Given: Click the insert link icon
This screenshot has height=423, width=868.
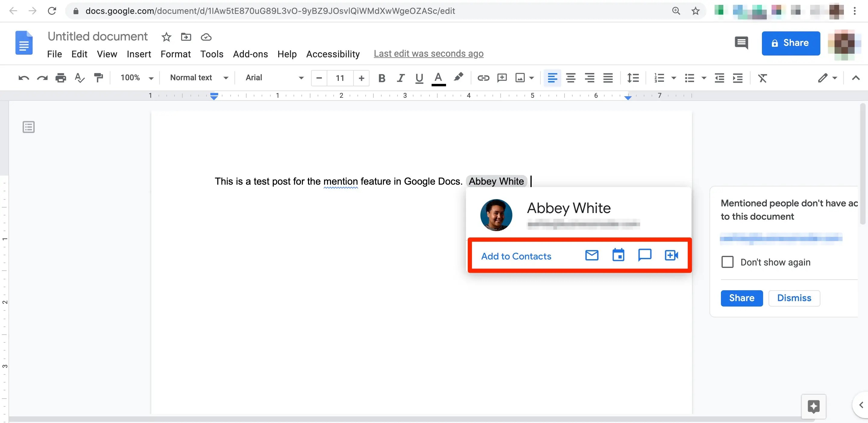Looking at the screenshot, I should coord(483,78).
